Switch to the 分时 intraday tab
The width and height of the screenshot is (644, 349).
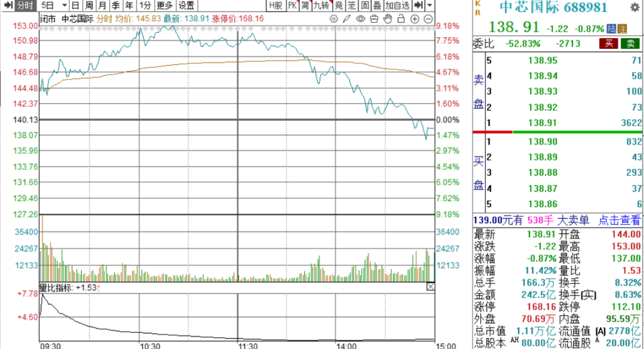(24, 5)
